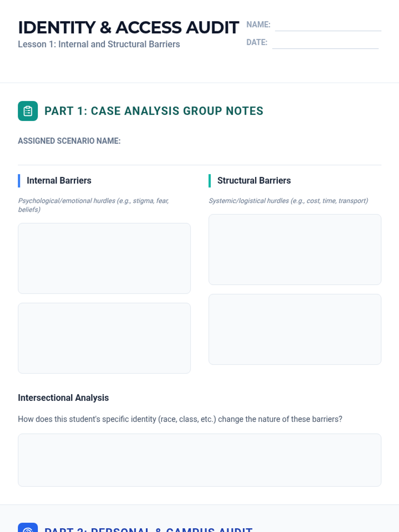The width and height of the screenshot is (399, 532).
Task: Click the green clipboard icon beside Part 1
Action: (x=28, y=111)
